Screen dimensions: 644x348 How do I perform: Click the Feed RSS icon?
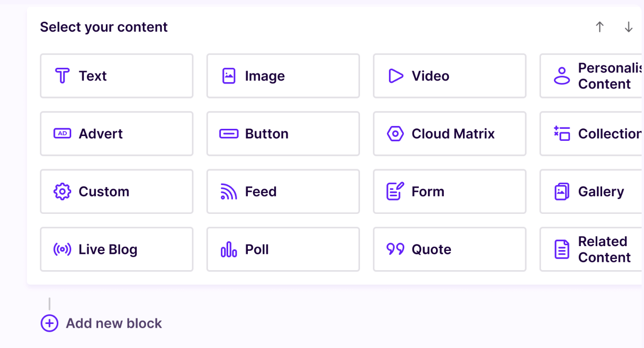[x=229, y=191]
